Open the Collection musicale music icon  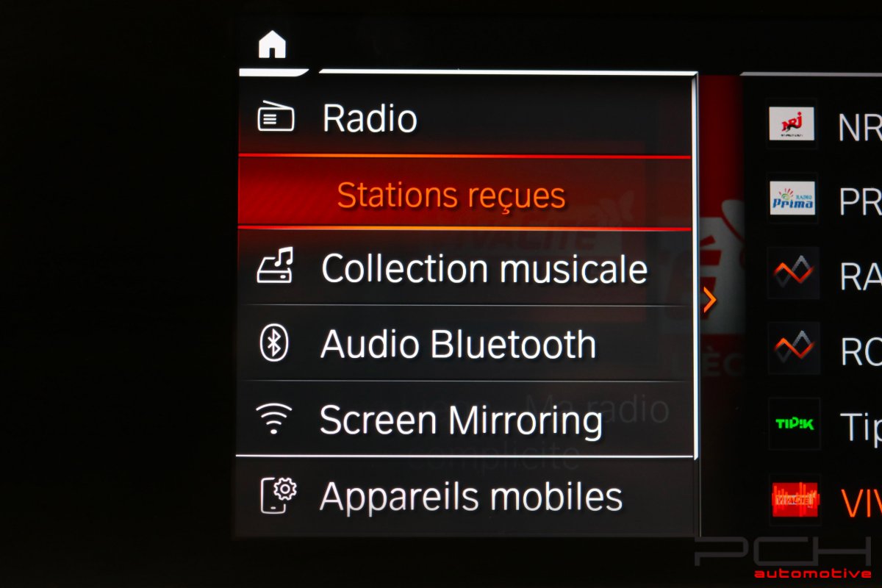[x=275, y=266]
